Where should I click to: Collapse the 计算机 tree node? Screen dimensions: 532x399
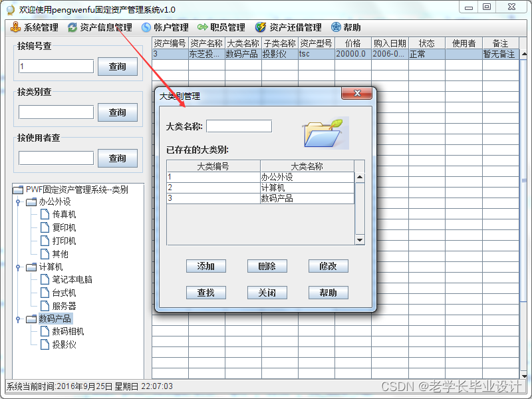[19, 265]
